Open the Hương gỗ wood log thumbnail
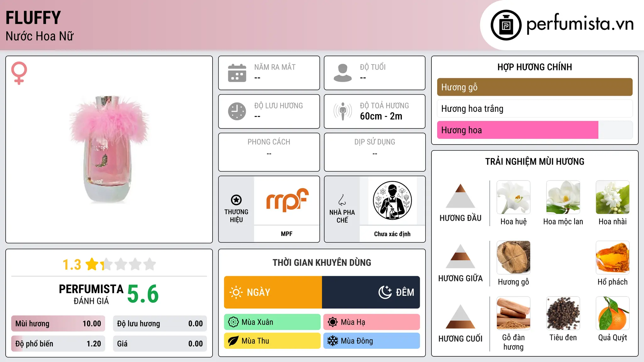The height and width of the screenshot is (362, 644). 514,258
